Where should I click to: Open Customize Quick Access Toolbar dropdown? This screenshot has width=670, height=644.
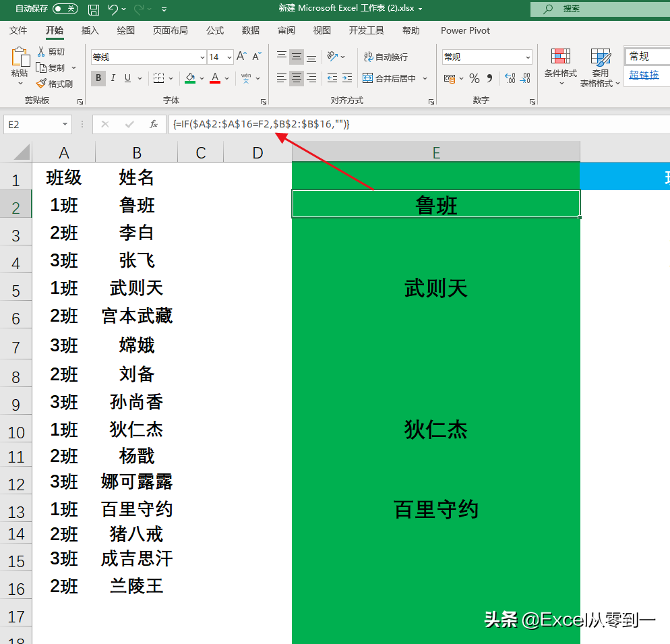[x=164, y=9]
